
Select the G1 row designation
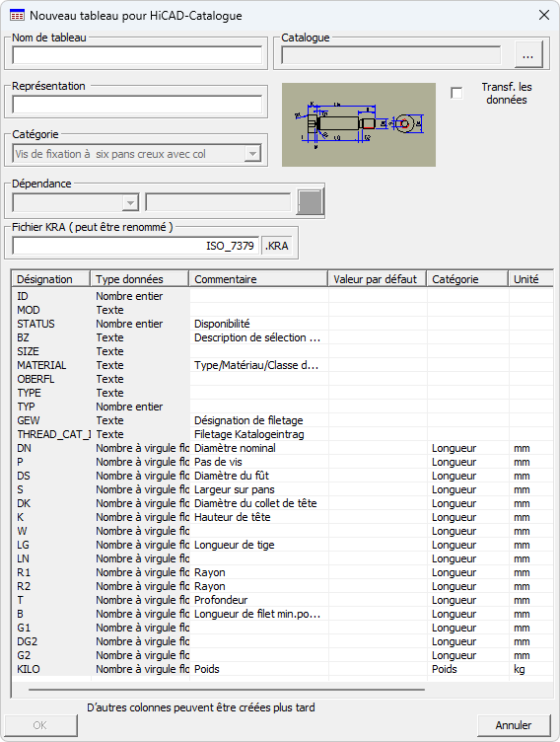(x=24, y=628)
